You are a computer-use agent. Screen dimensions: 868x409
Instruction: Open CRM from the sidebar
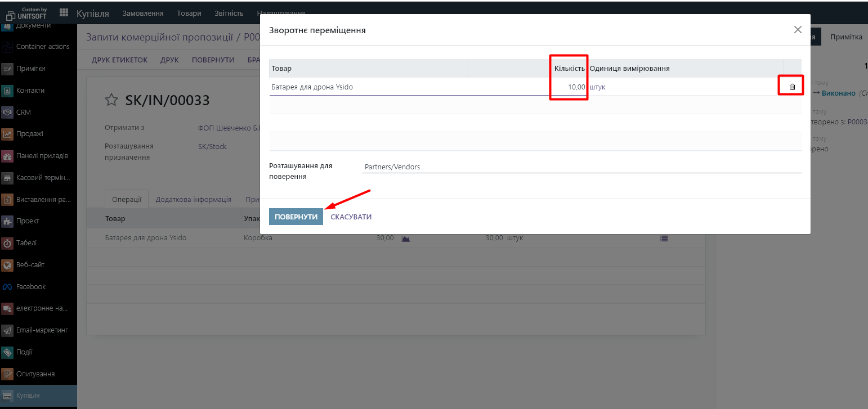coord(24,112)
